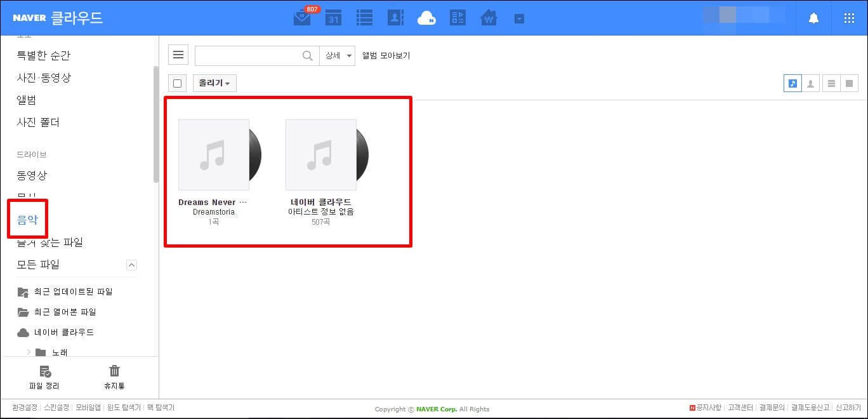Open the notifications bell
868x419 pixels.
[813, 18]
